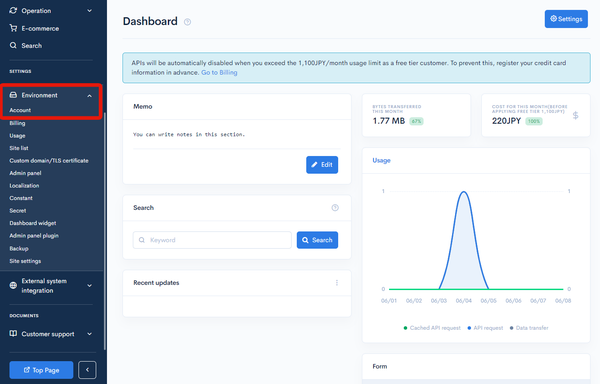600x384 pixels.
Task: Click the Form panel header
Action: click(476, 366)
